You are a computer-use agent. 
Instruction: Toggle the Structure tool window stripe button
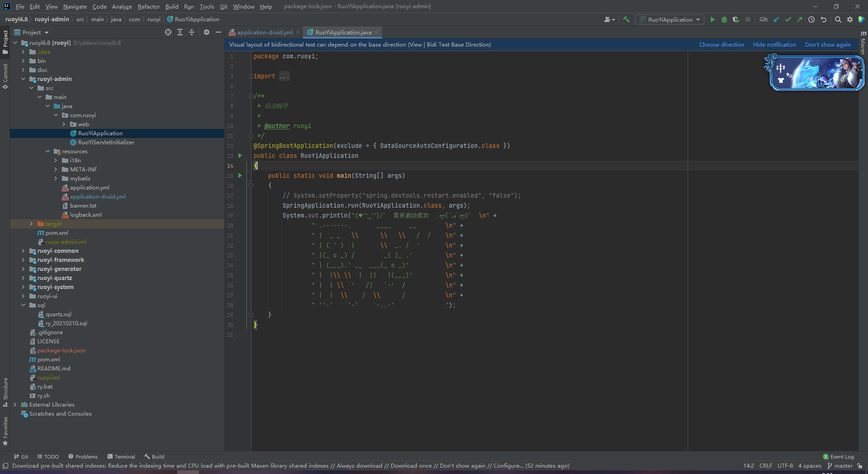click(x=5, y=392)
